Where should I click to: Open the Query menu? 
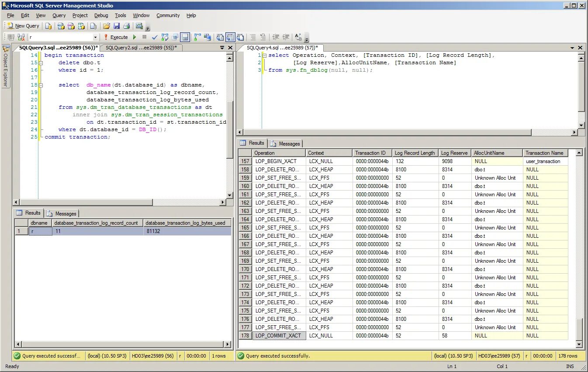[59, 15]
